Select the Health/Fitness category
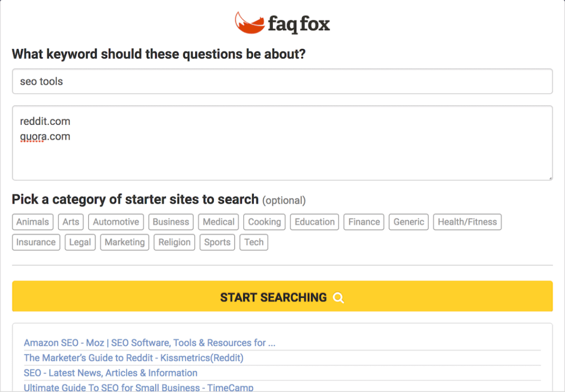The width and height of the screenshot is (565, 392). [467, 222]
